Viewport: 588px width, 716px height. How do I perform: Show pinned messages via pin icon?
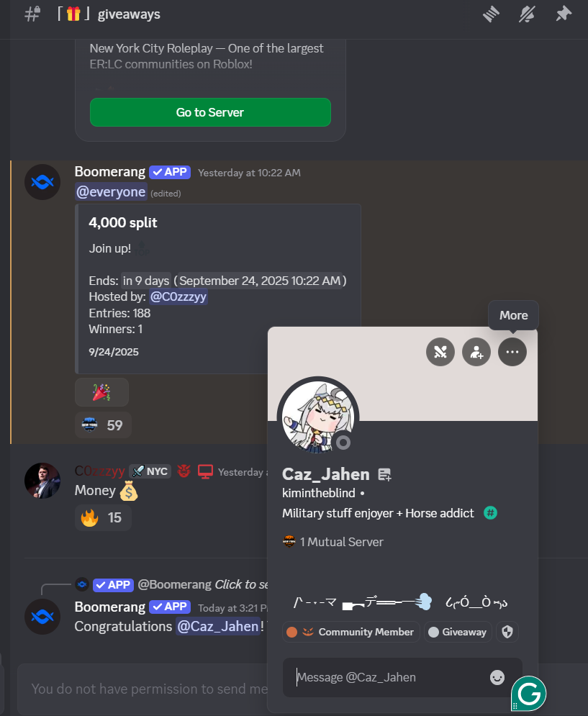(564, 14)
